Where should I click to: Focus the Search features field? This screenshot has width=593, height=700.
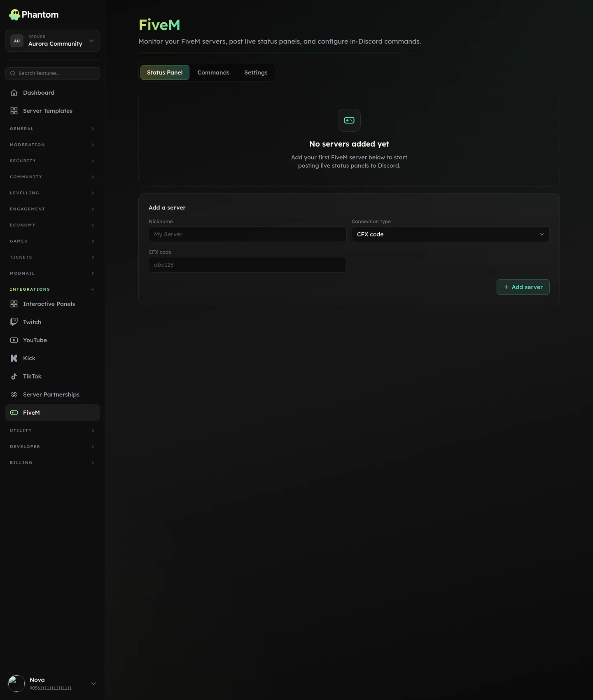[52, 73]
